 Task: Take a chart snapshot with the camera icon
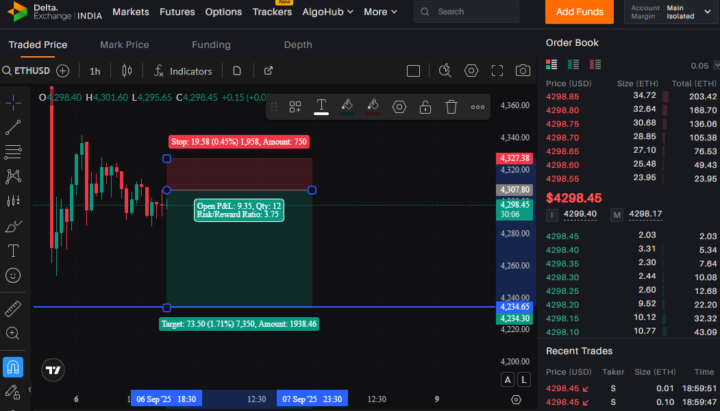click(x=523, y=71)
